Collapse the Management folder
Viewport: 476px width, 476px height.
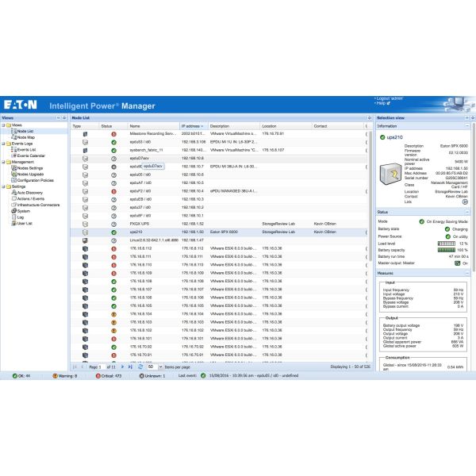(x=3, y=162)
